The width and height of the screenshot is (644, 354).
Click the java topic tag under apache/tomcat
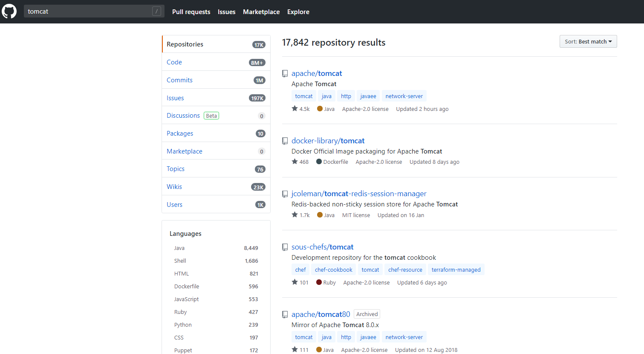[326, 96]
